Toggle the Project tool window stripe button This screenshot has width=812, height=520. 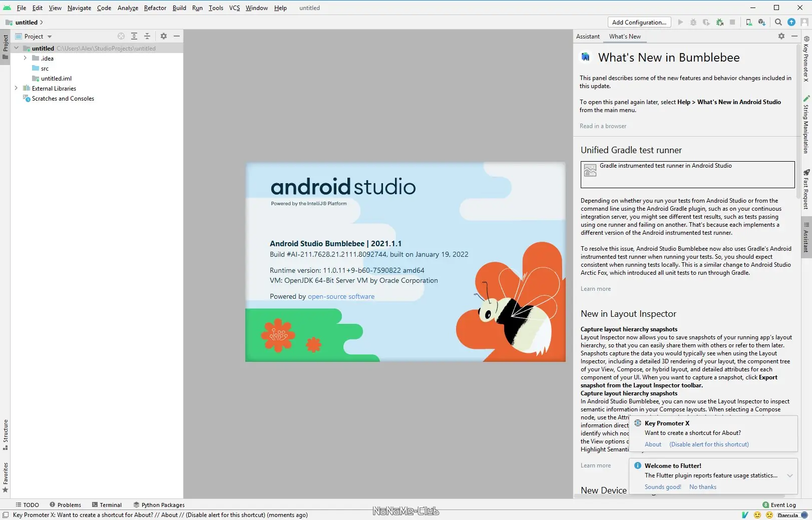[x=5, y=46]
